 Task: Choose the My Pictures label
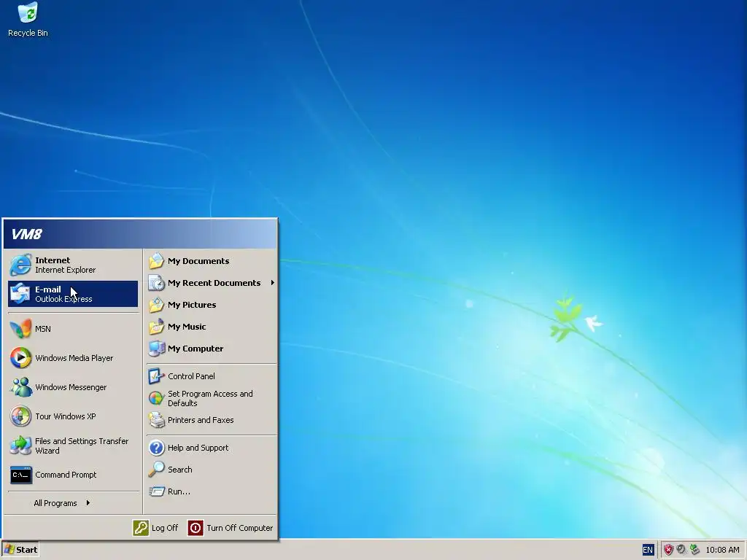point(192,305)
